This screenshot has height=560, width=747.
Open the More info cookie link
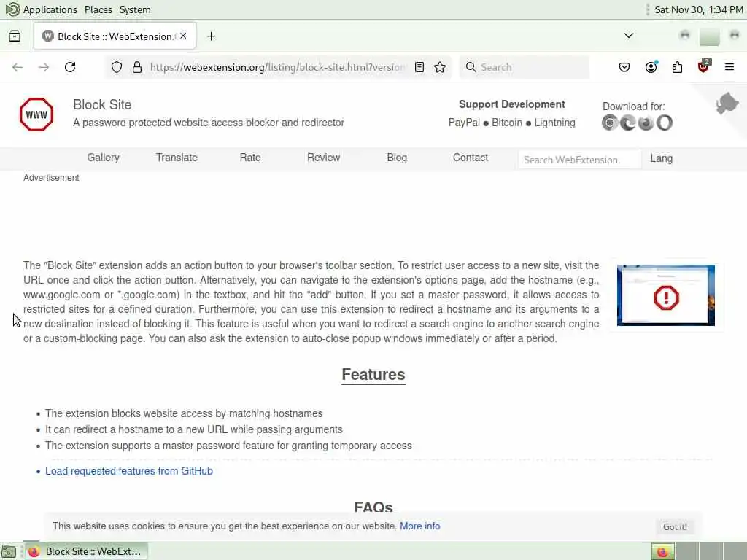(419, 526)
